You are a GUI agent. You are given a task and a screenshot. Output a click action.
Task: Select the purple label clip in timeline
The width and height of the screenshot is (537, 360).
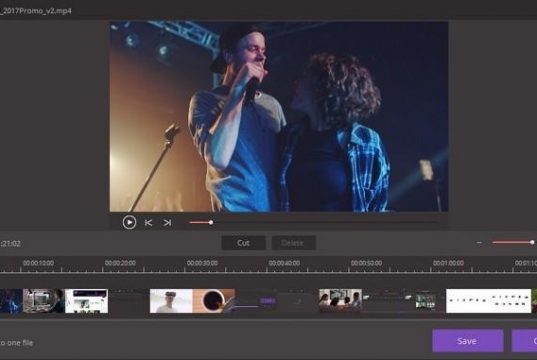(267, 301)
